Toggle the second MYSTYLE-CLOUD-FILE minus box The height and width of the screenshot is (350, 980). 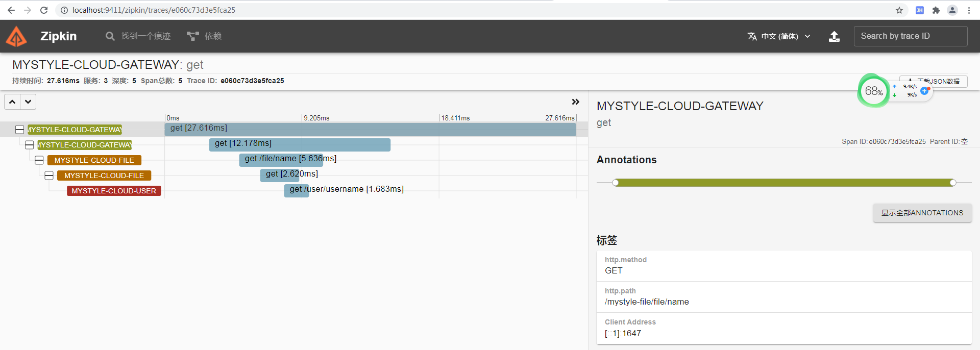pyautogui.click(x=49, y=176)
